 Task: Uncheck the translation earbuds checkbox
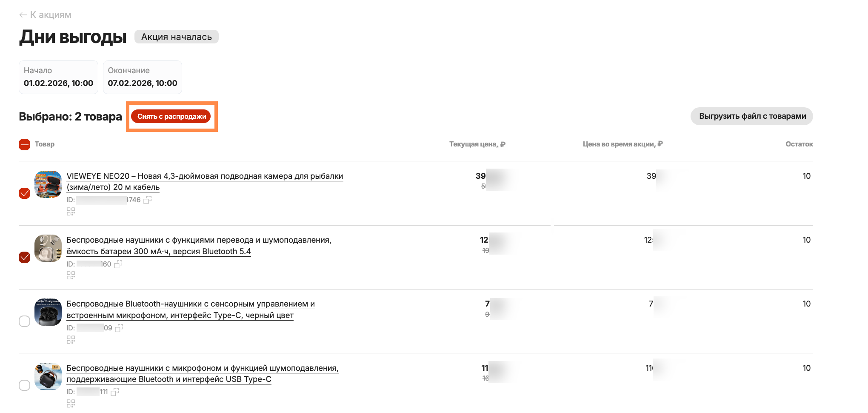click(25, 258)
